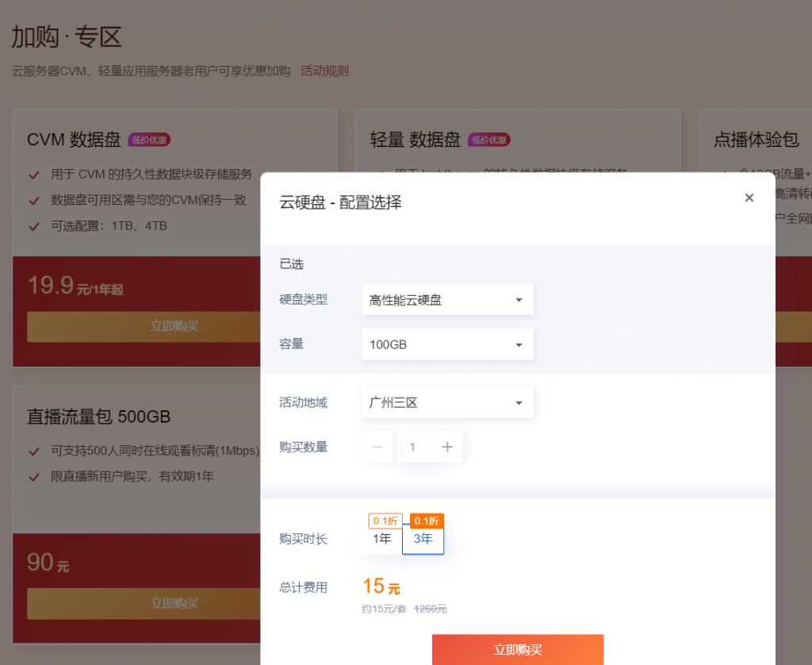Image resolution: width=812 pixels, height=665 pixels.
Task: Click the checkmark beside 限直播新用户购买
Action: 34,477
